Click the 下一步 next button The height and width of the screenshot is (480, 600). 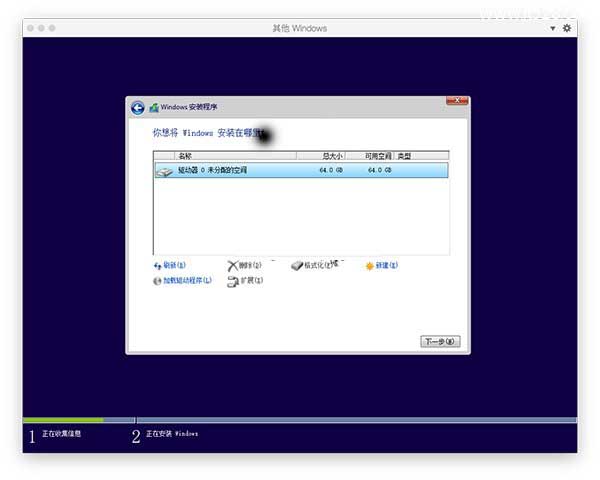click(440, 341)
